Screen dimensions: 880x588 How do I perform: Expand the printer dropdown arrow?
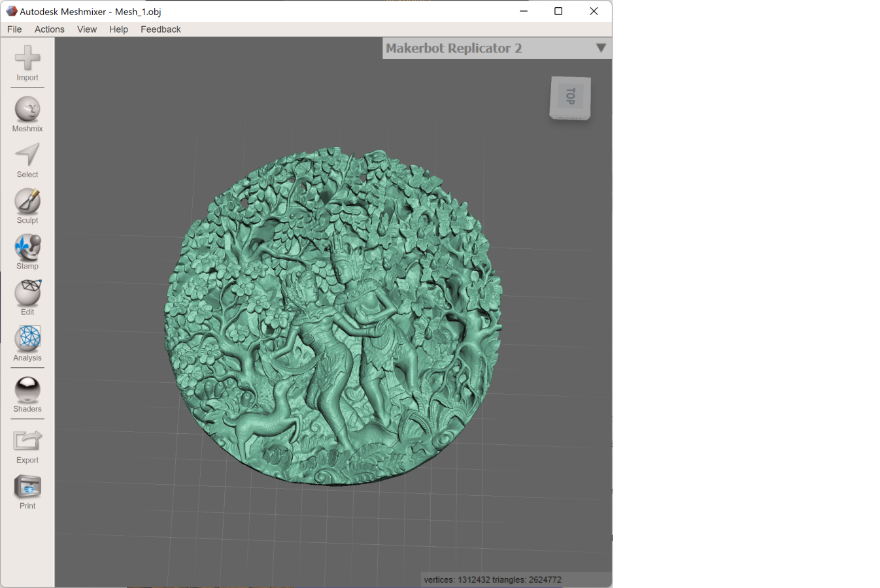tap(601, 48)
